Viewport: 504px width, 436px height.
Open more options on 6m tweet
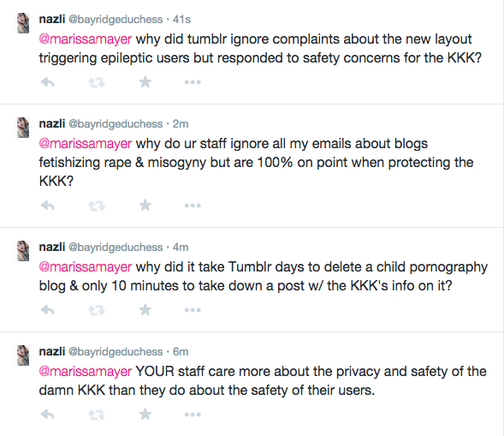click(x=193, y=415)
